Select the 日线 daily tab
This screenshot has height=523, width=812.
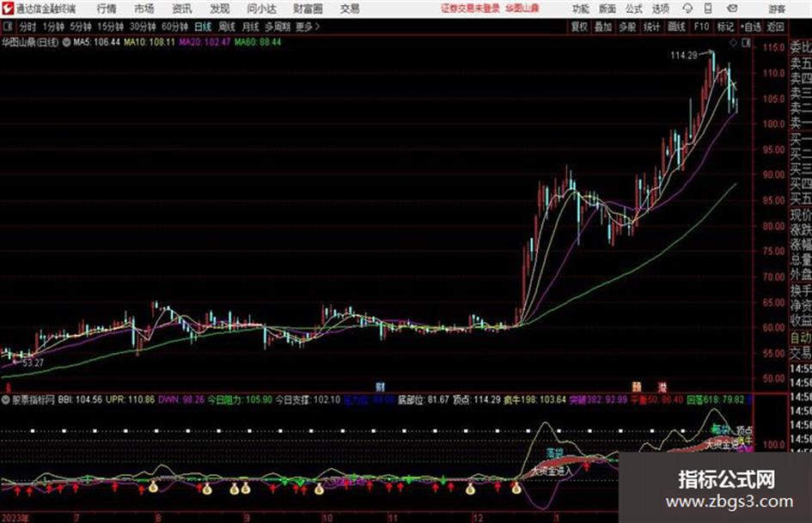click(x=203, y=27)
